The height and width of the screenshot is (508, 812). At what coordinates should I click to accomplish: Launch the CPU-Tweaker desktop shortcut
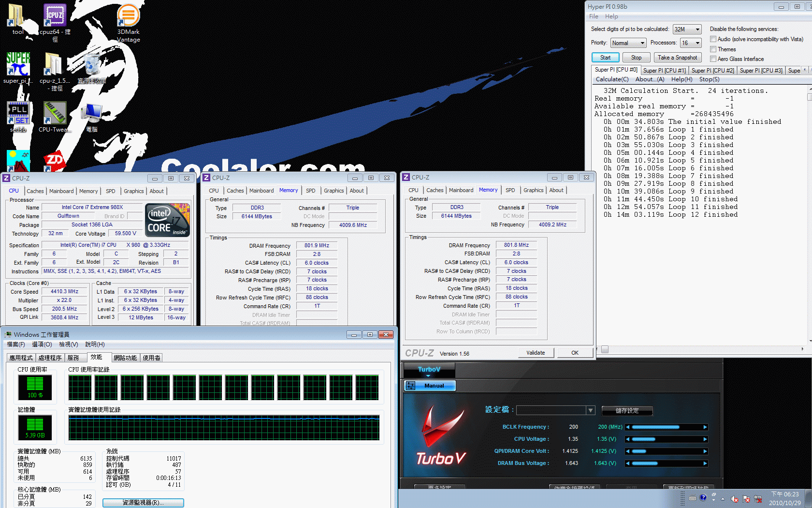coord(55,117)
